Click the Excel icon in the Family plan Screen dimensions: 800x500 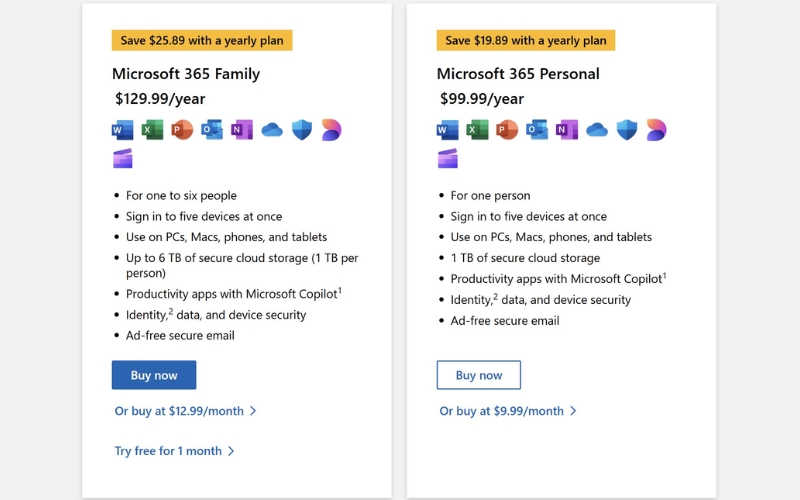click(x=152, y=130)
